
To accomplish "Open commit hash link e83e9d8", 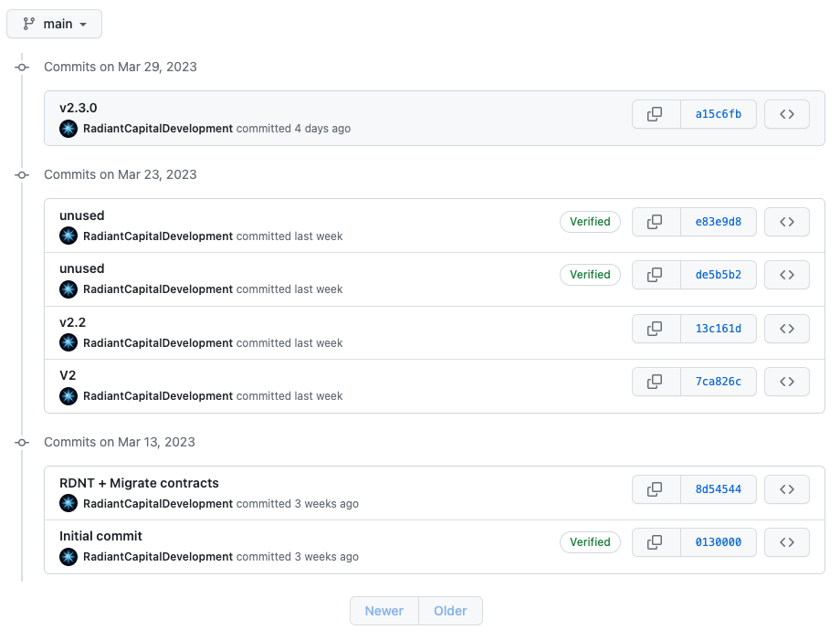I will pos(719,222).
